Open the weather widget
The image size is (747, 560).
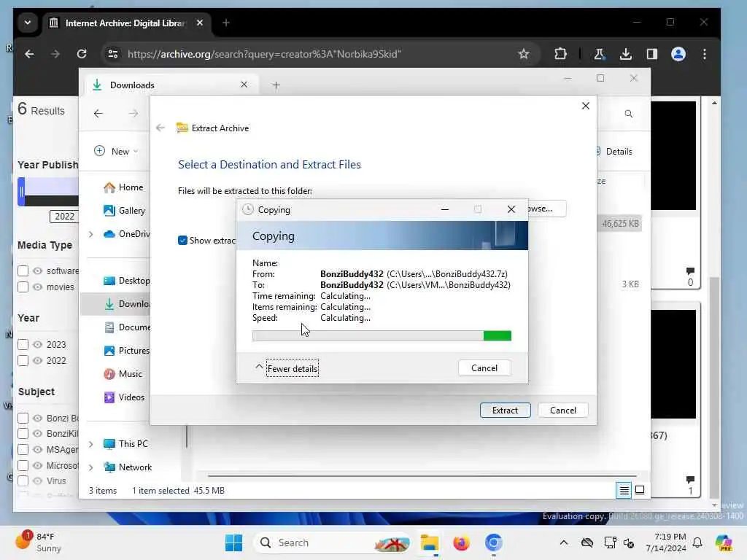(38, 542)
